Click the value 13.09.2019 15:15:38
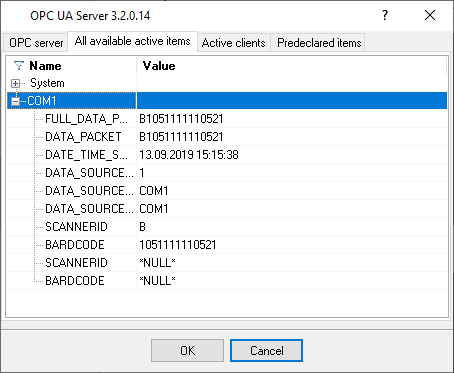This screenshot has height=373, width=454. pyautogui.click(x=189, y=155)
